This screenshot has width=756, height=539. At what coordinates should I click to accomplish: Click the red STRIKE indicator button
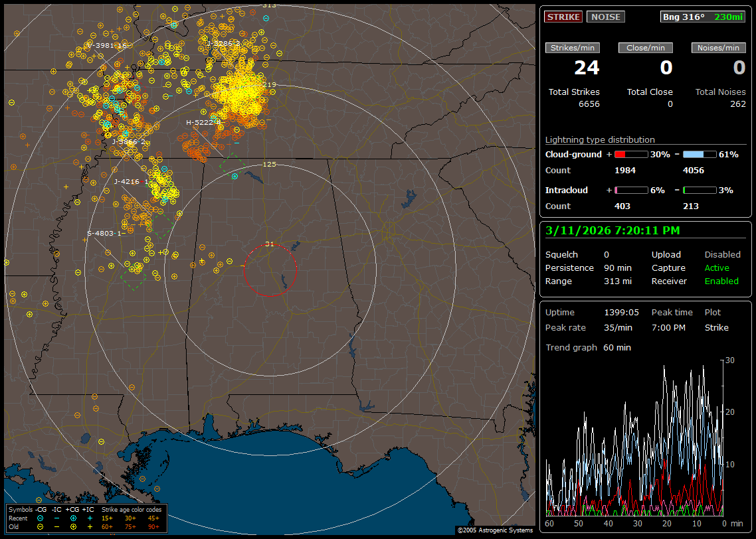click(x=563, y=17)
